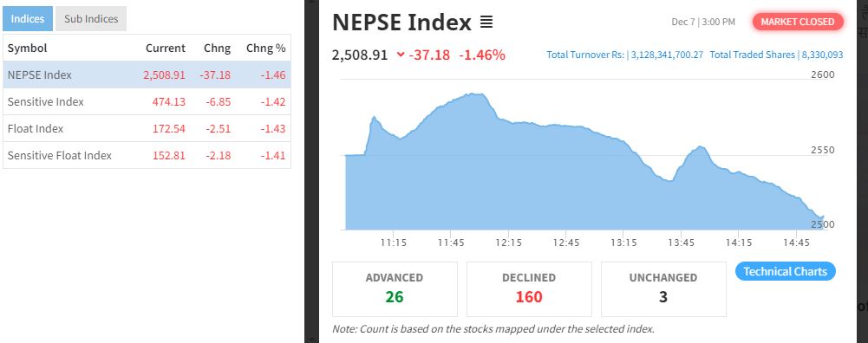Click the MARKET CLOSED badge
Screen dimensions: 868x343
[798, 22]
